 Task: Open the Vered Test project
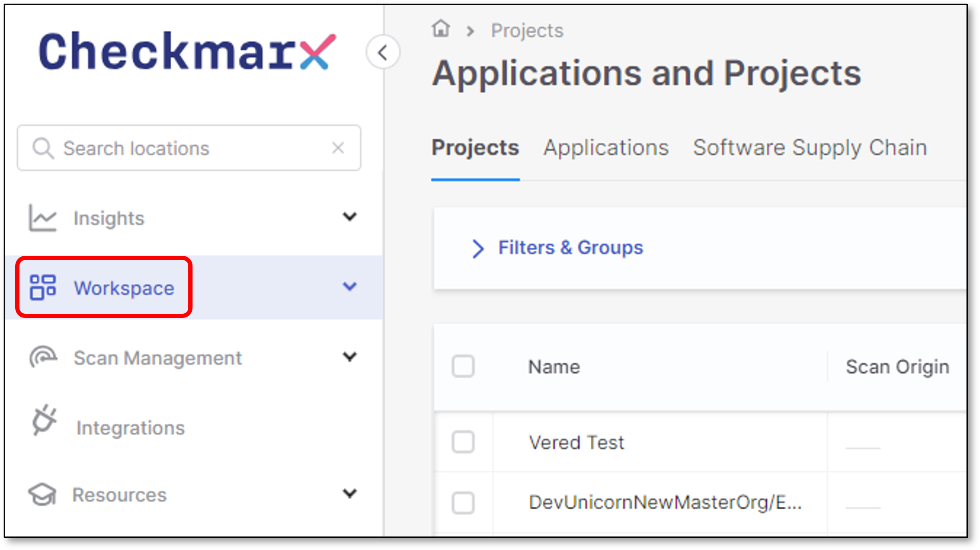coord(576,442)
